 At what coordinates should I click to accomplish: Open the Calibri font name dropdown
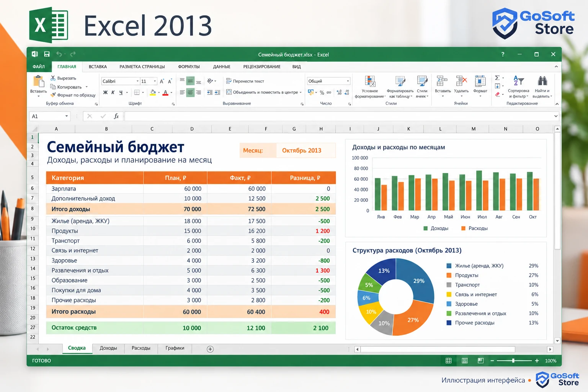(137, 81)
